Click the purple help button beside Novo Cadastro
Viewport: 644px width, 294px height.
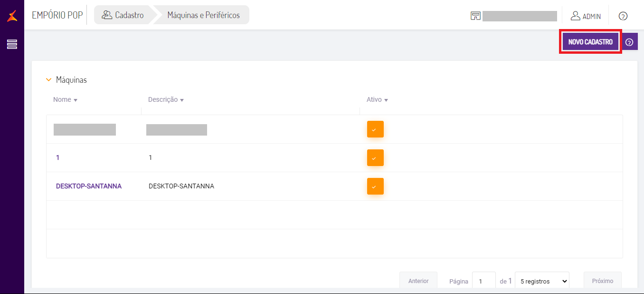tap(629, 42)
